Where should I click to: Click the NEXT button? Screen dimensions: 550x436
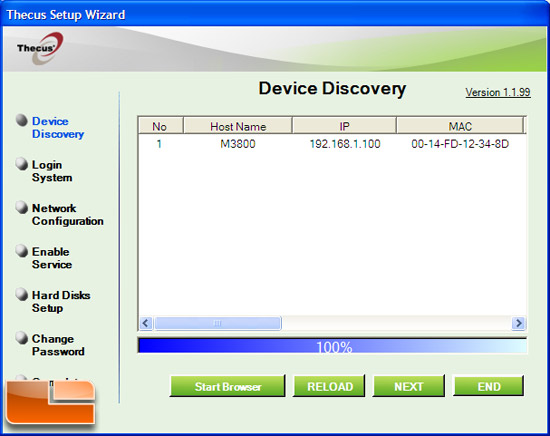(x=409, y=386)
